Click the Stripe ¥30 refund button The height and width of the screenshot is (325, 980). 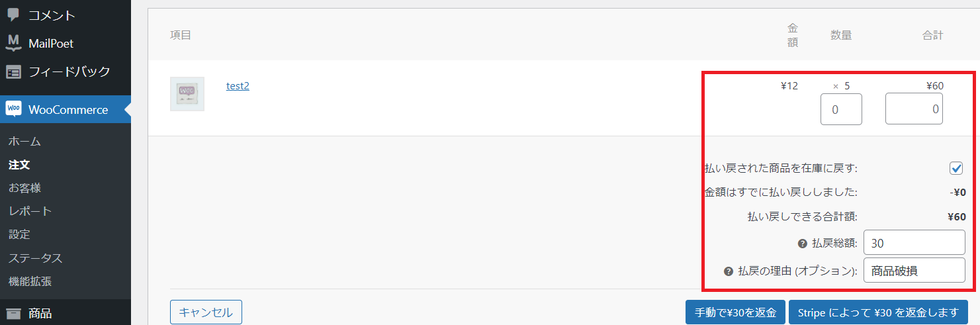[878, 312]
